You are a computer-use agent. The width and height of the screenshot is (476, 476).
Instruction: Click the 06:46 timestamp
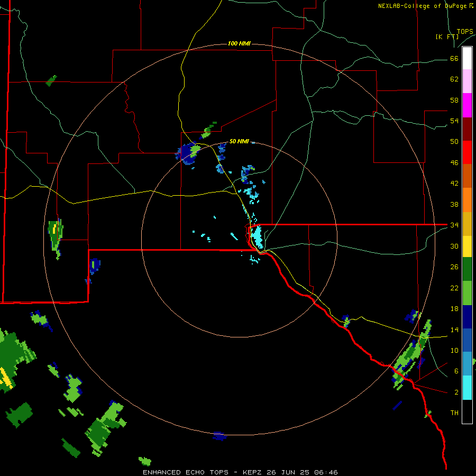click(x=326, y=472)
